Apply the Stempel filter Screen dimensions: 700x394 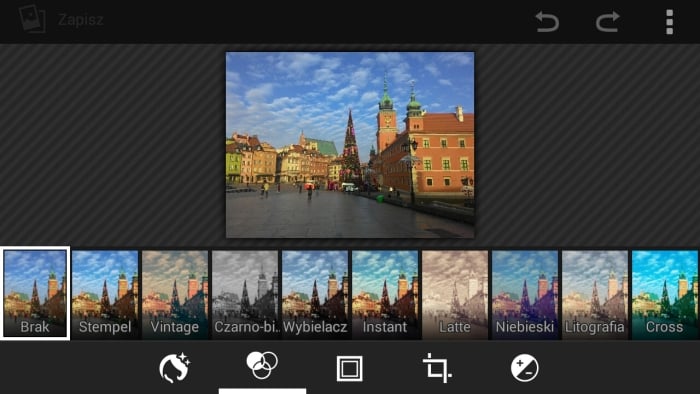click(x=105, y=294)
